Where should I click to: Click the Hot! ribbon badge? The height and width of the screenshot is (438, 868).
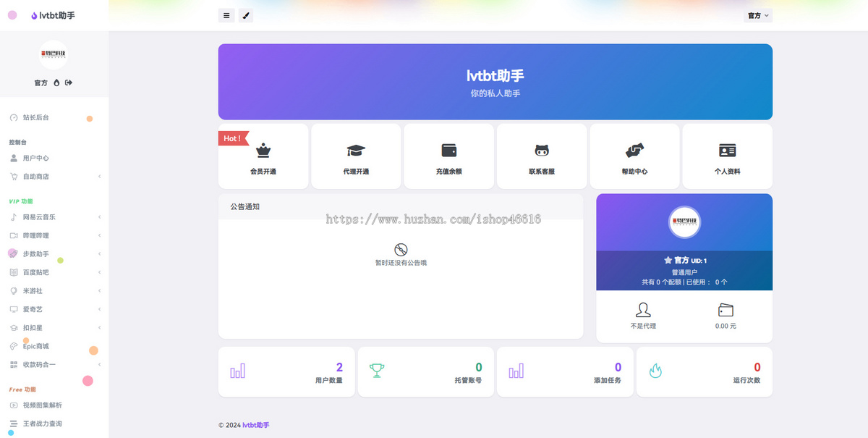pos(233,138)
